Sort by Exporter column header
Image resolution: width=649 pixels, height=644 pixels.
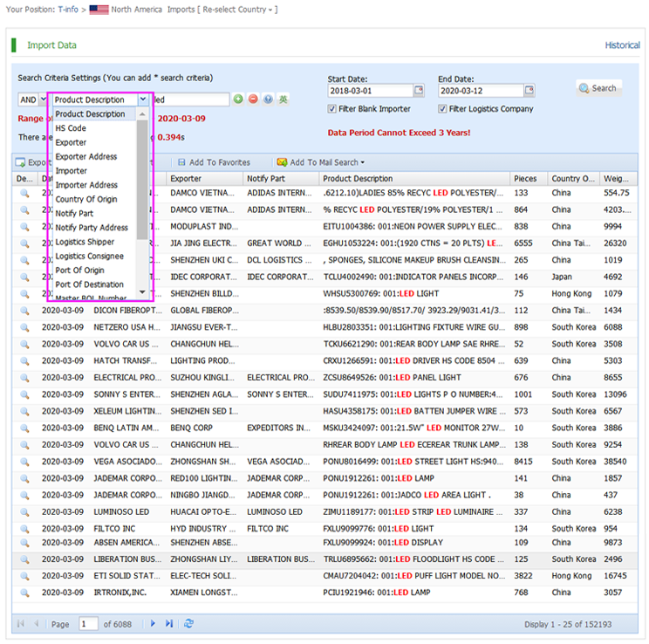pos(204,179)
